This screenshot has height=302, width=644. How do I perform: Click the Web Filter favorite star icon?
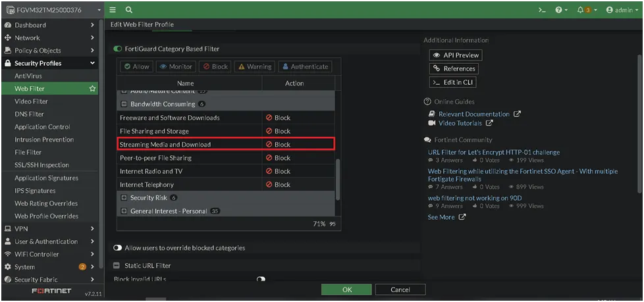[x=92, y=89]
